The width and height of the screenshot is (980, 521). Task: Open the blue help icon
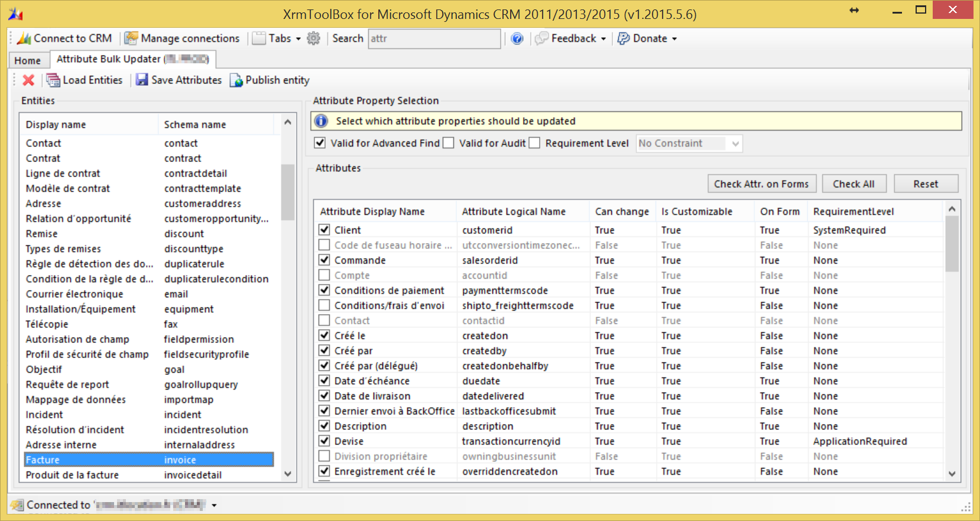517,38
